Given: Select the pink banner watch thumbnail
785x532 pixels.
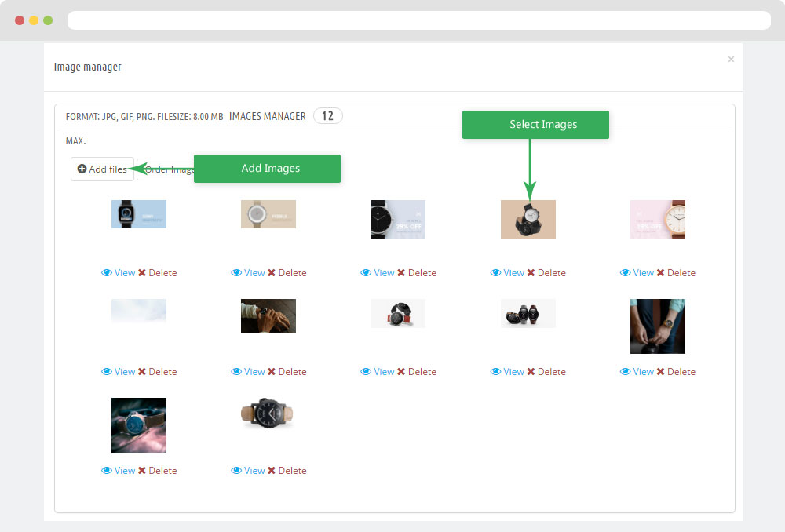Looking at the screenshot, I should pyautogui.click(x=657, y=219).
